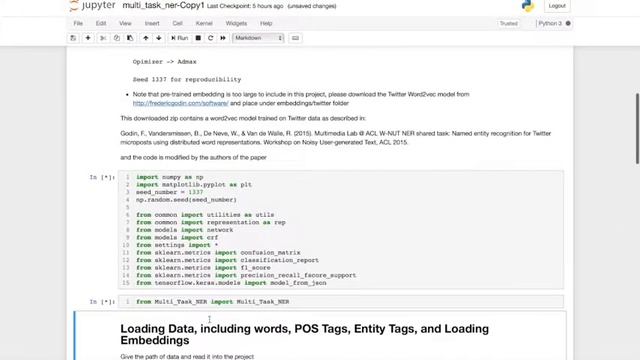The image size is (640, 360).
Task: Rename notebook title multi_task_ner-Copy1
Action: [163, 6]
